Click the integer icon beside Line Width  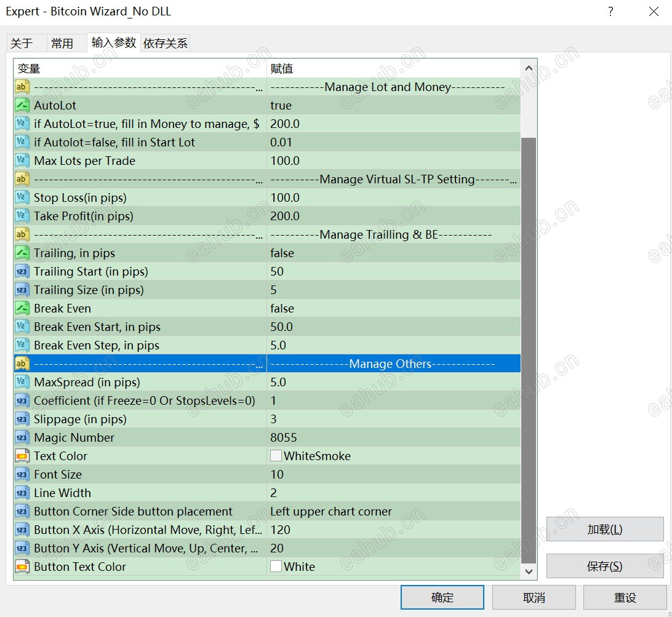click(x=22, y=492)
